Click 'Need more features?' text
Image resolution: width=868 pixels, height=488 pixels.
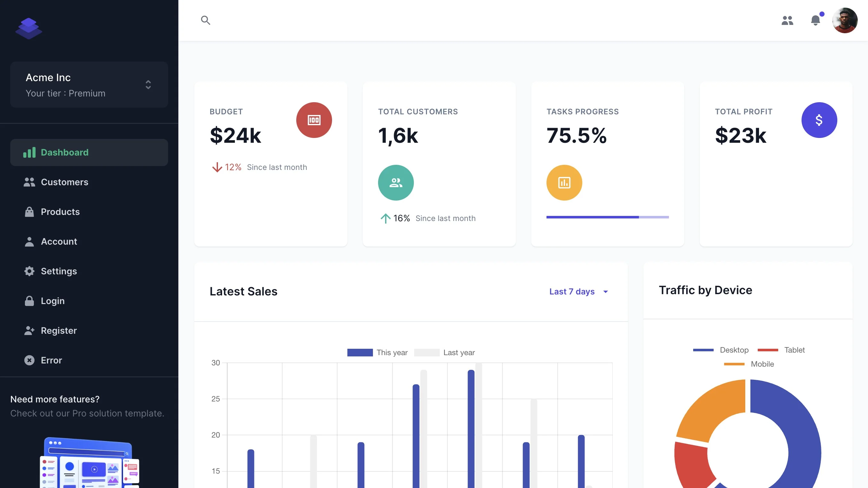[55, 399]
